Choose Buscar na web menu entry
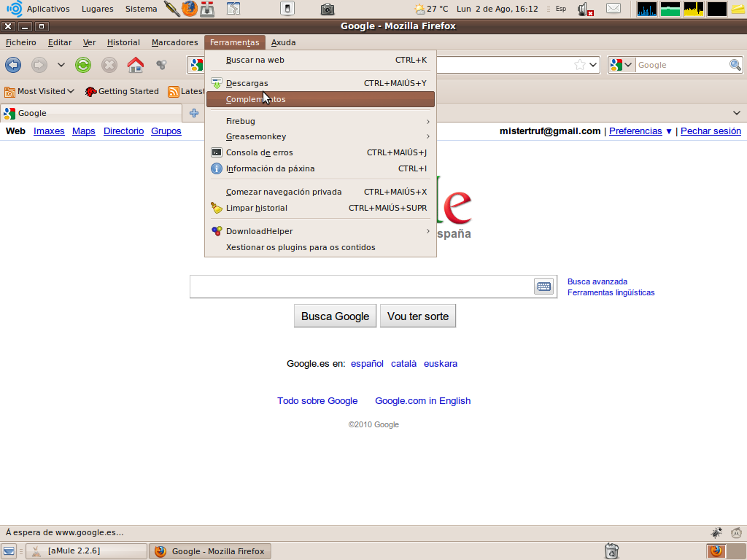This screenshot has height=560, width=747. click(x=321, y=60)
